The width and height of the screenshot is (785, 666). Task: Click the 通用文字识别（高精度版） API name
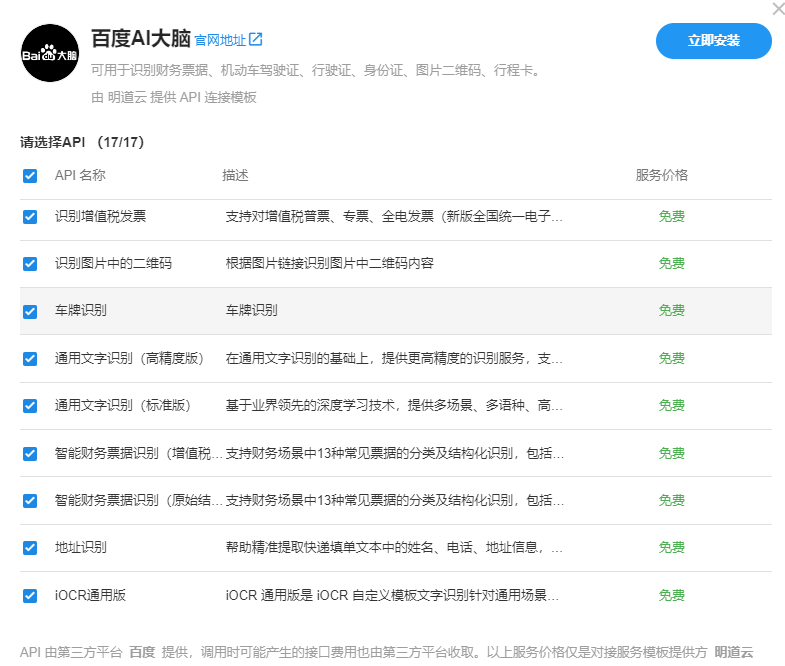coord(129,359)
